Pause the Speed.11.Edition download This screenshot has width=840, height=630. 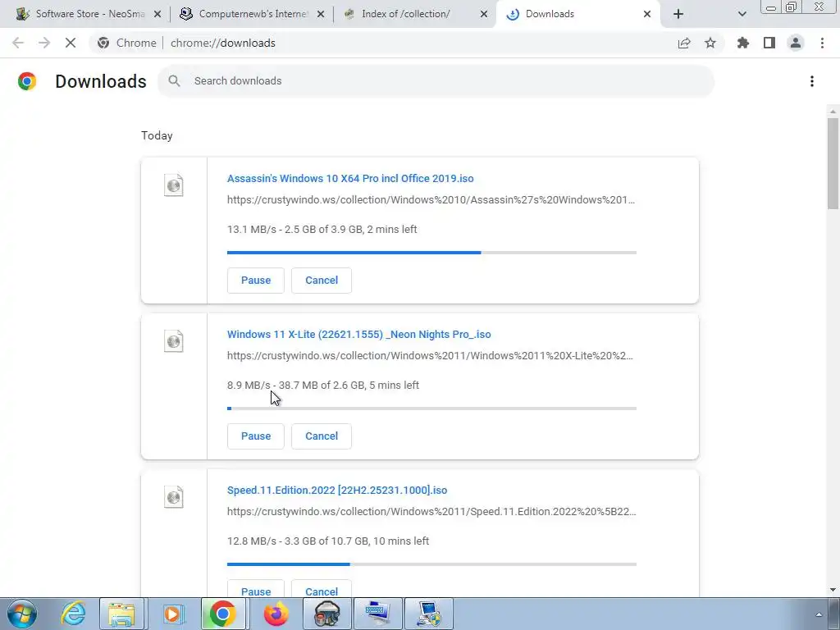coord(256,588)
